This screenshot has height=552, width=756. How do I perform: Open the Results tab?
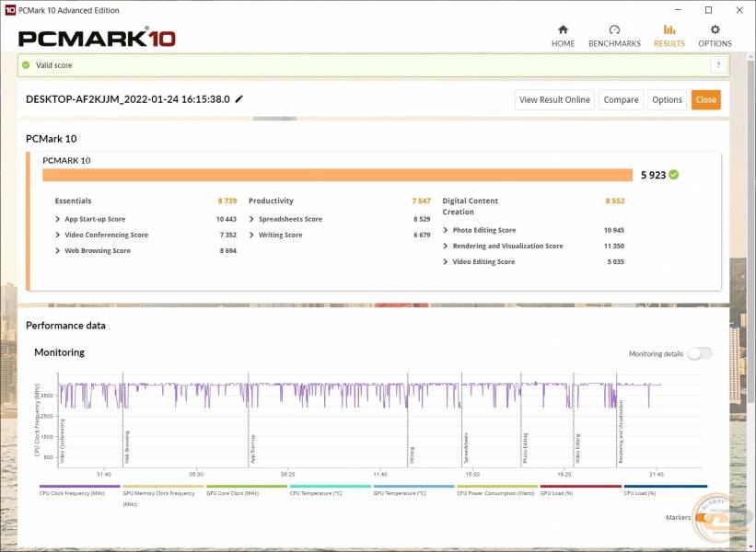click(669, 36)
